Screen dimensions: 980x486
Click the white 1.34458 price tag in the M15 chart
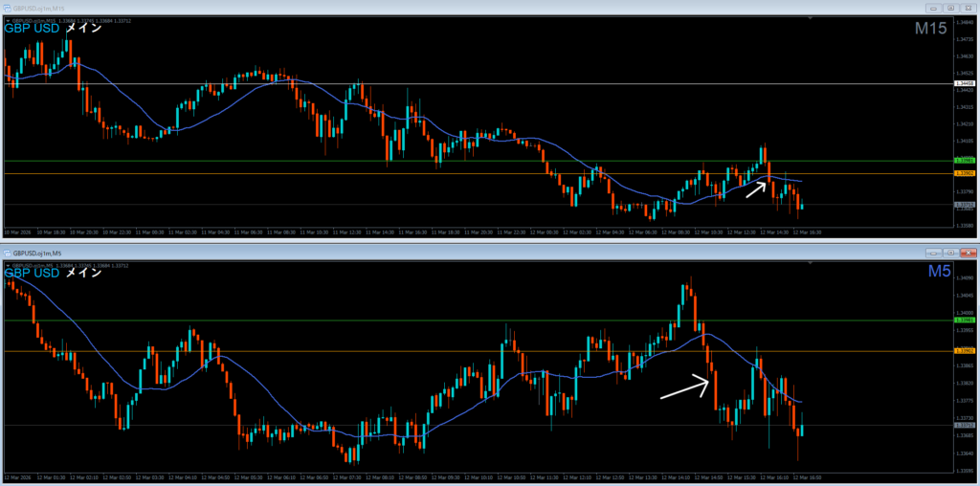coord(963,83)
